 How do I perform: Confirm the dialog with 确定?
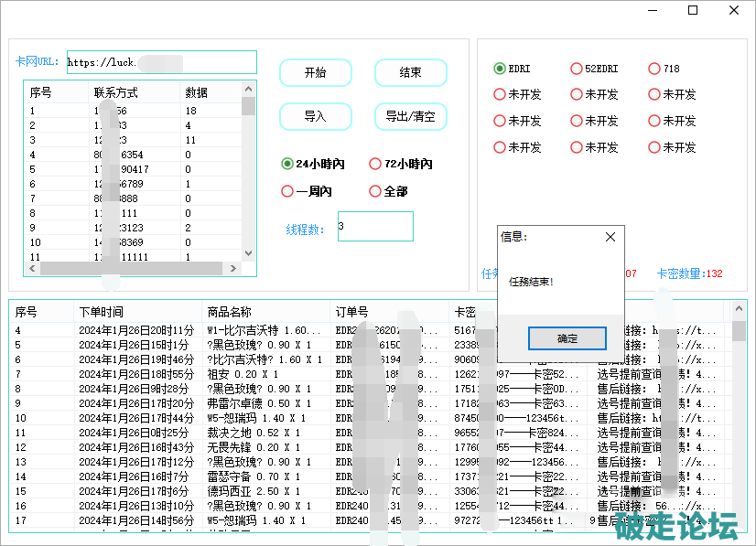tap(567, 338)
